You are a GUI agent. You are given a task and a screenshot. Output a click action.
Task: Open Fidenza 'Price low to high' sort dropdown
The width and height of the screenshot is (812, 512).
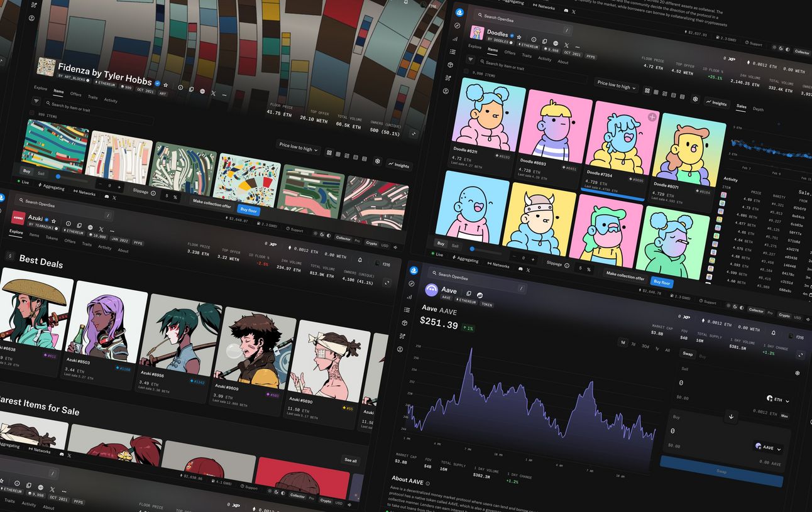point(299,149)
